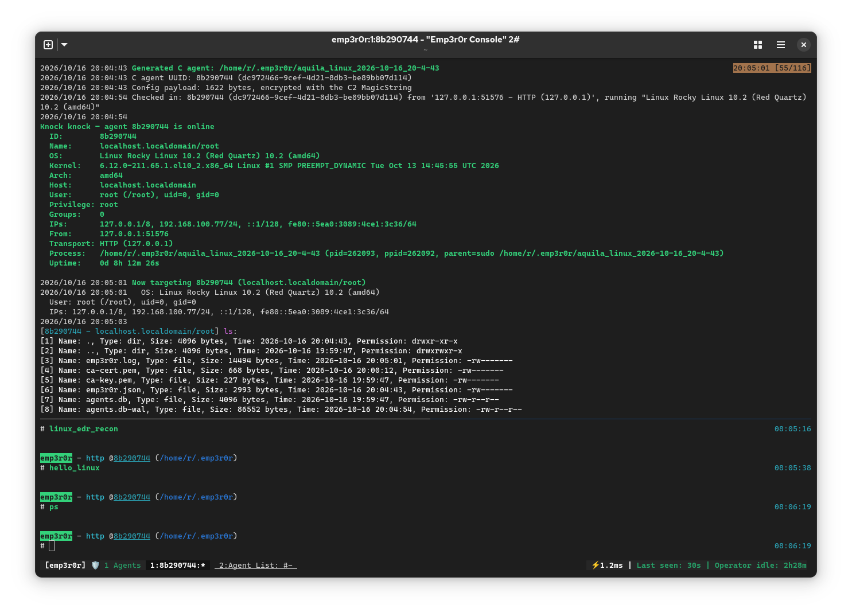Viewport: 852px width, 616px height.
Task: Click the hello_linux command text
Action: 75,468
